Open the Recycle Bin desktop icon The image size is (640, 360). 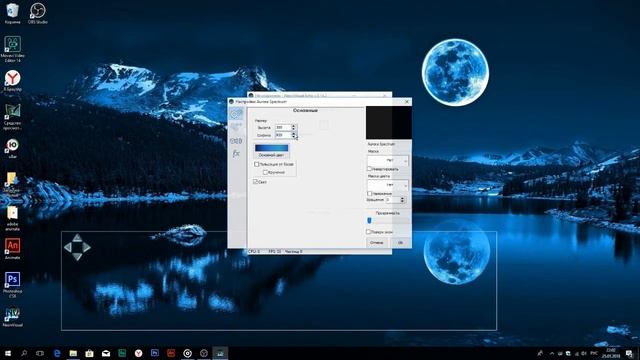[12, 13]
